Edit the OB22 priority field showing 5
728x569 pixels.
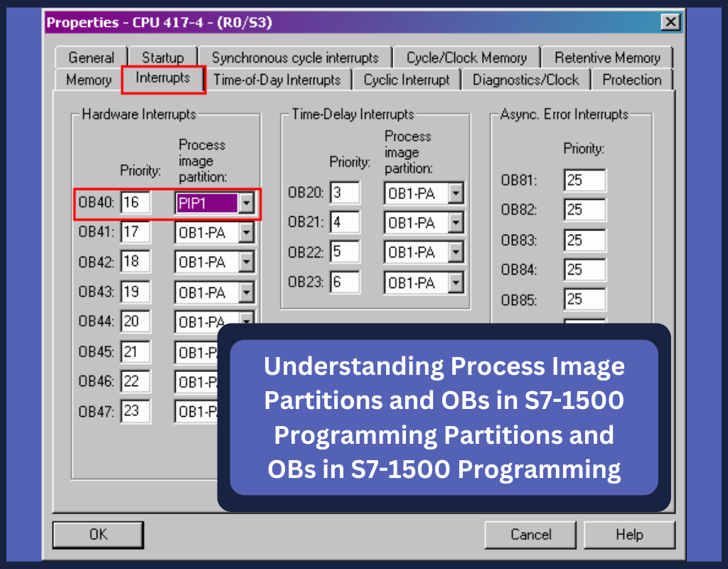(345, 252)
